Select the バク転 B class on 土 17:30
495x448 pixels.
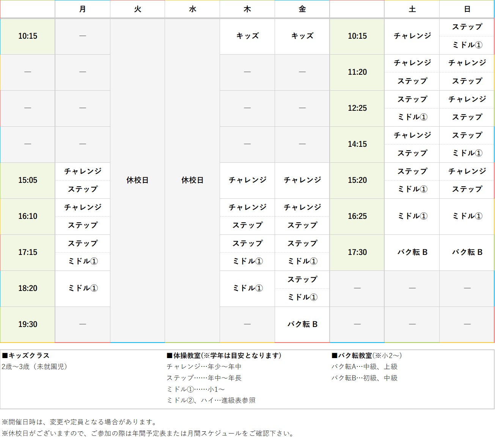pos(412,252)
